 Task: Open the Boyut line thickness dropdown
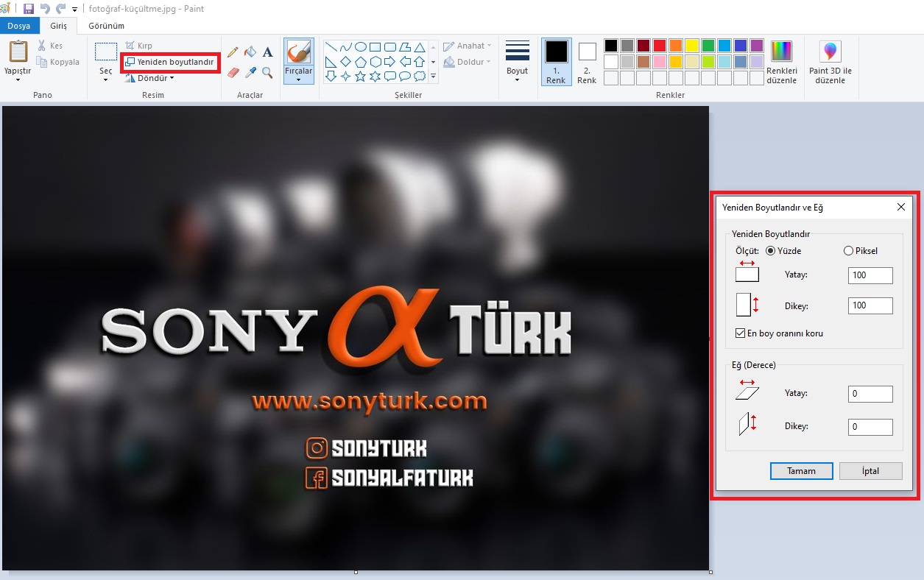tap(518, 61)
